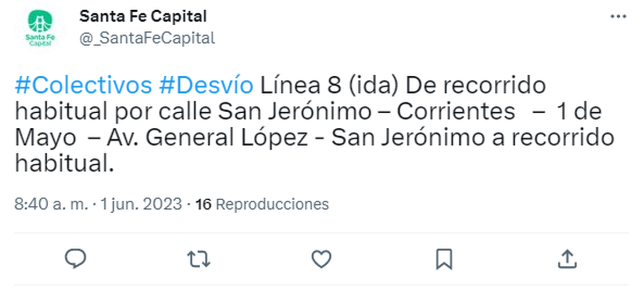The width and height of the screenshot is (644, 291).
Task: Click the "Línea 8 (ida)" text
Action: pos(327,86)
